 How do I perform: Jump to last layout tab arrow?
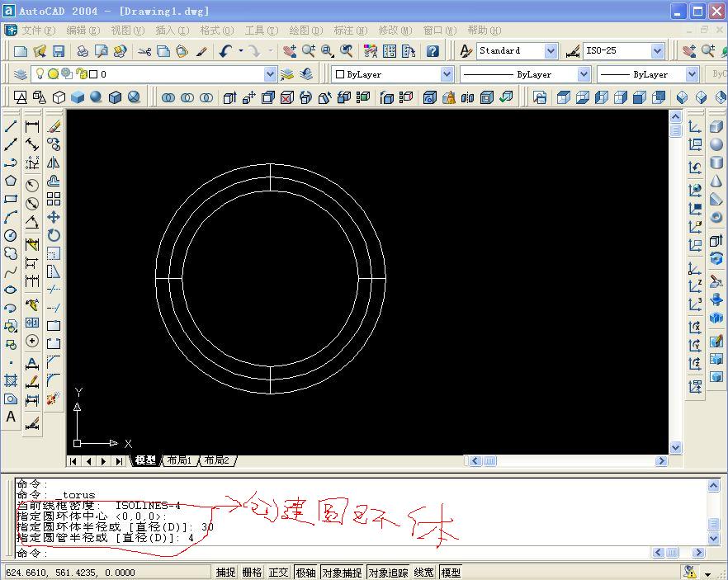coord(120,461)
